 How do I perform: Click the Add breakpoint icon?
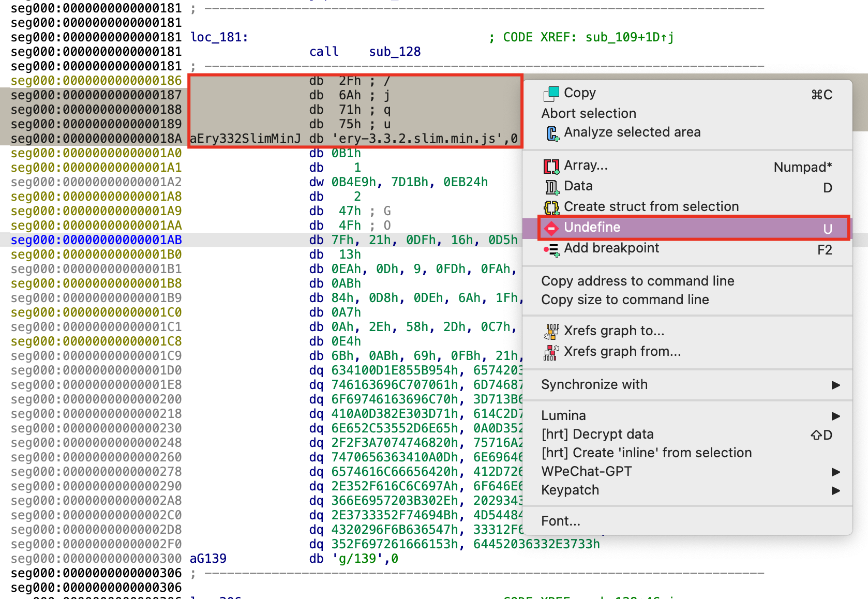[x=551, y=249]
